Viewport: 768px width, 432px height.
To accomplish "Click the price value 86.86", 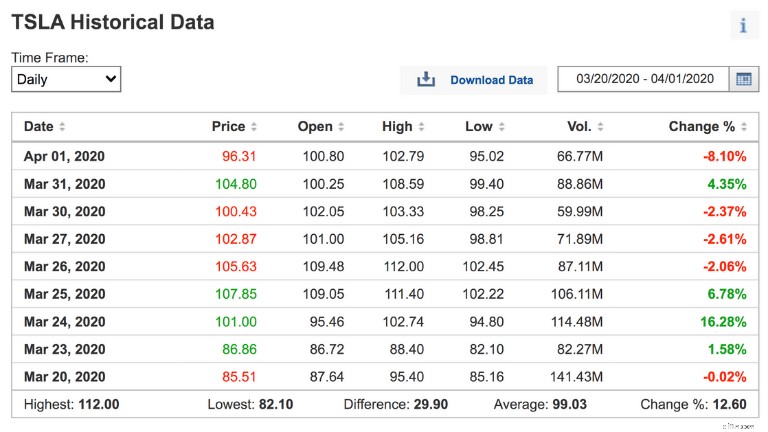I will coord(239,349).
